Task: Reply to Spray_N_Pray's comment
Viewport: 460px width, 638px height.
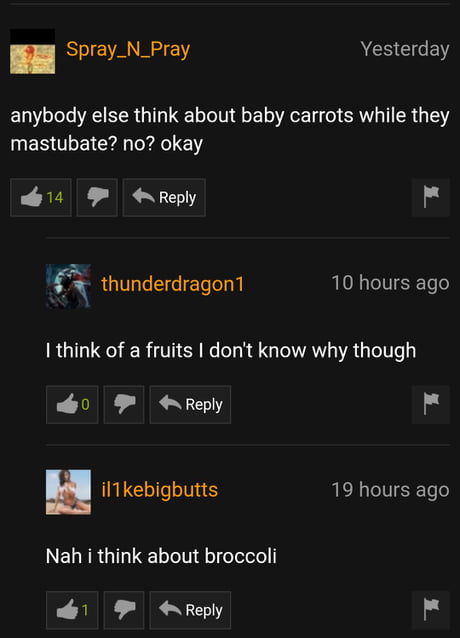Action: coord(164,198)
